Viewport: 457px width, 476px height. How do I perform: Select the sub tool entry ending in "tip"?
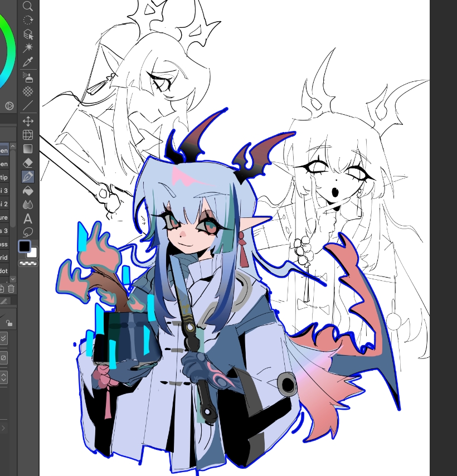[x=4, y=177]
